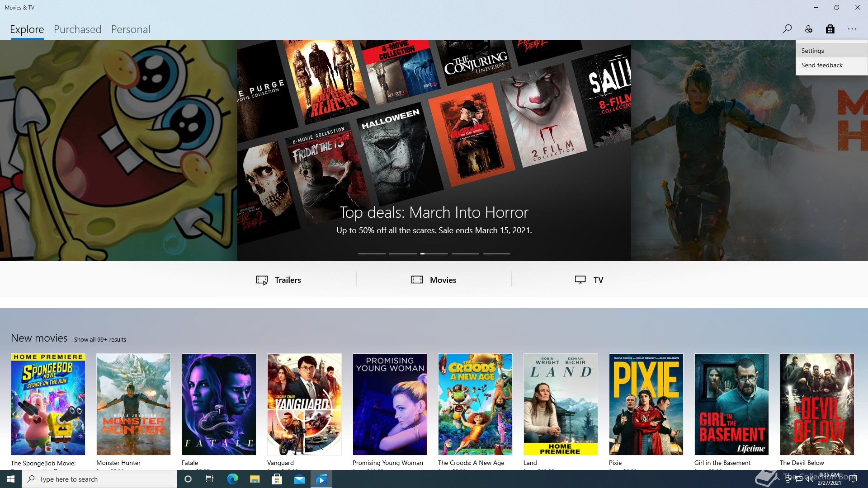
Task: Open the search magnifier icon
Action: pyautogui.click(x=787, y=29)
